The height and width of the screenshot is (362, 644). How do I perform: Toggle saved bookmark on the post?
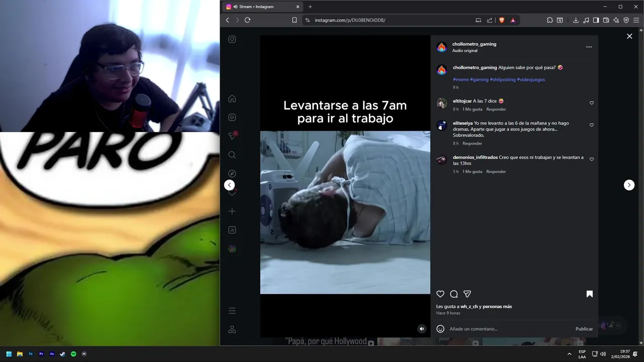tap(590, 294)
